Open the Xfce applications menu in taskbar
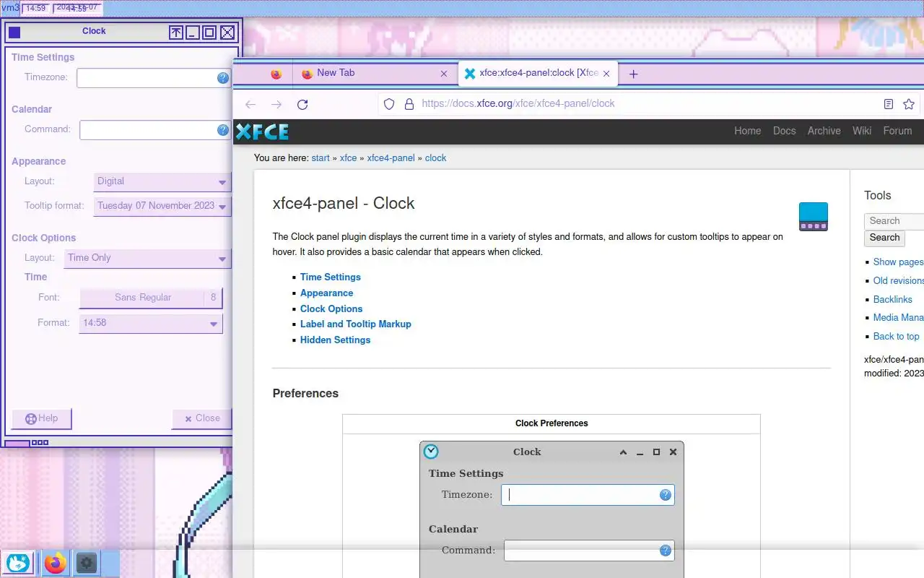The image size is (924, 578). tap(18, 563)
